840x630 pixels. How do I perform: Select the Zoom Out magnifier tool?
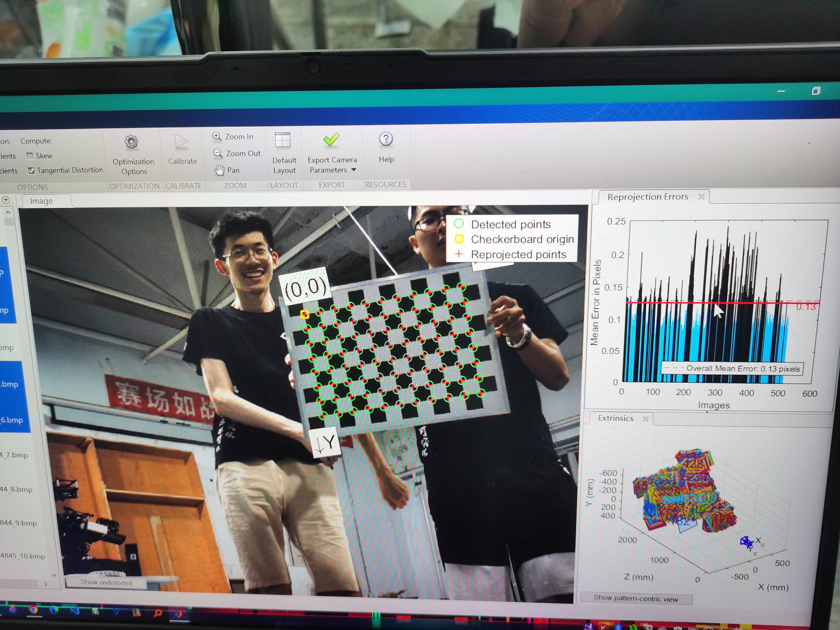(x=218, y=153)
